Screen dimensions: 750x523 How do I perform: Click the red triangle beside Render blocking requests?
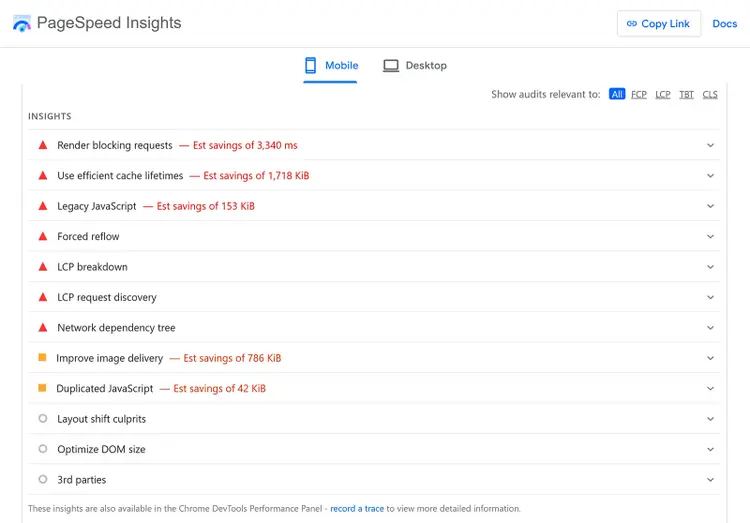point(43,145)
